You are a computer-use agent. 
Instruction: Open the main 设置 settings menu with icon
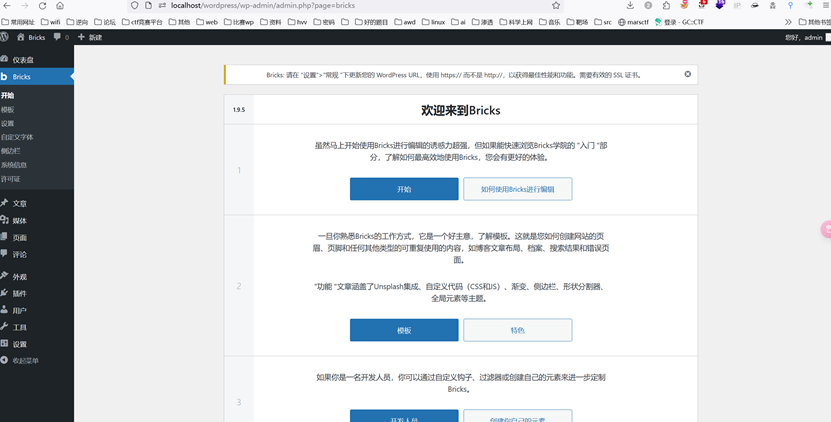37,344
